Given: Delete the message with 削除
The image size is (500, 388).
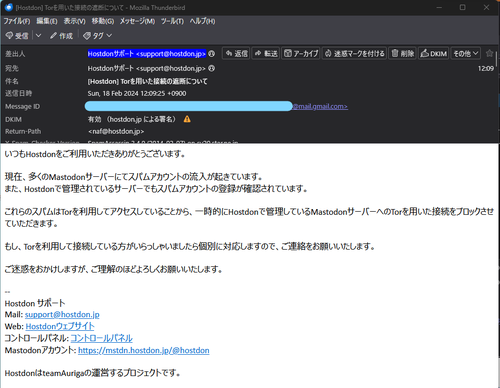Looking at the screenshot, I should point(402,54).
